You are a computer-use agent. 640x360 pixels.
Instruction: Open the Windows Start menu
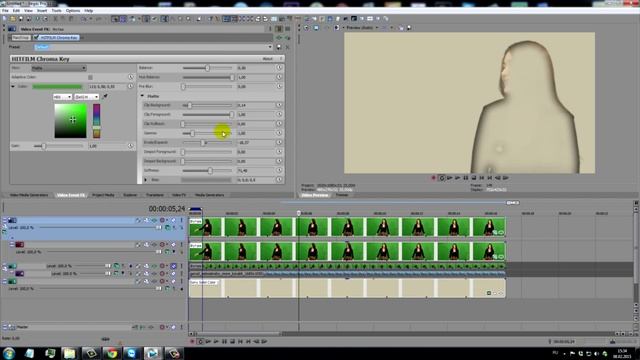point(9,353)
